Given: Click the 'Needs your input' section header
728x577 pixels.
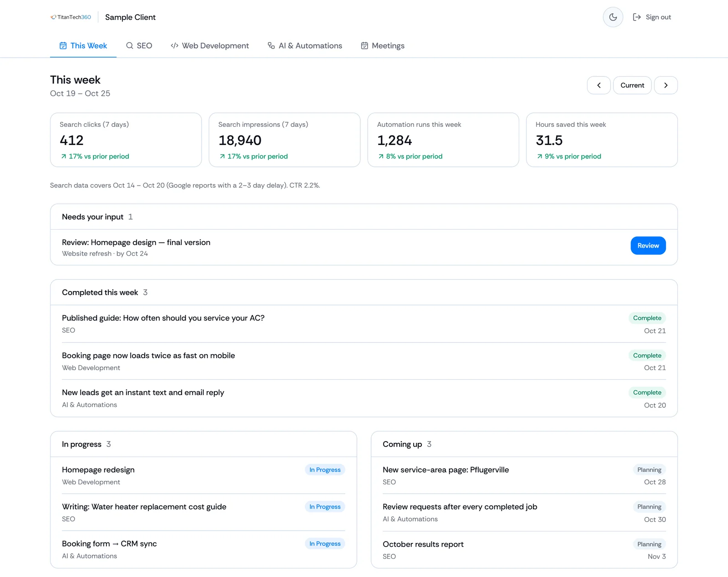Looking at the screenshot, I should pos(364,217).
